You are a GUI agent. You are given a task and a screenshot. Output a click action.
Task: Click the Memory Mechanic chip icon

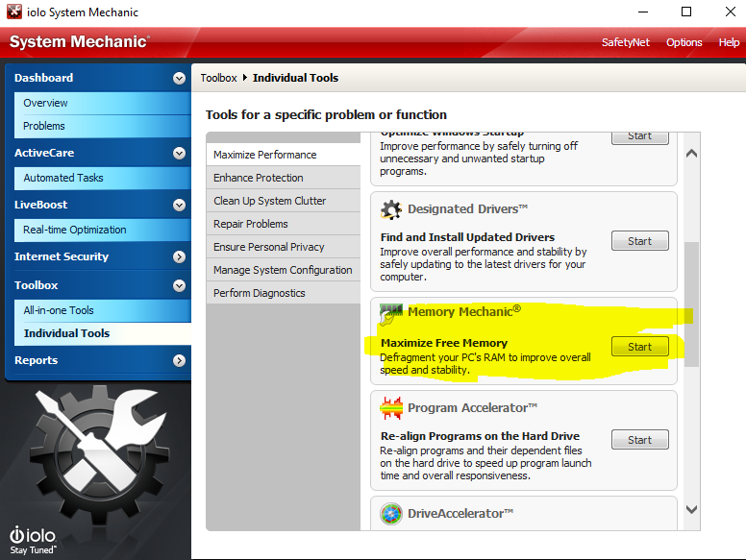click(390, 312)
